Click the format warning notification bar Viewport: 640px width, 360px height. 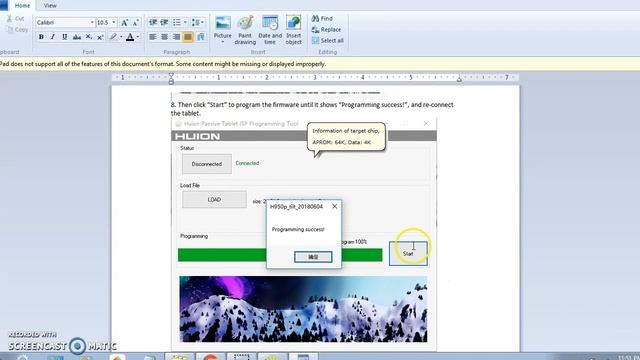click(320, 64)
